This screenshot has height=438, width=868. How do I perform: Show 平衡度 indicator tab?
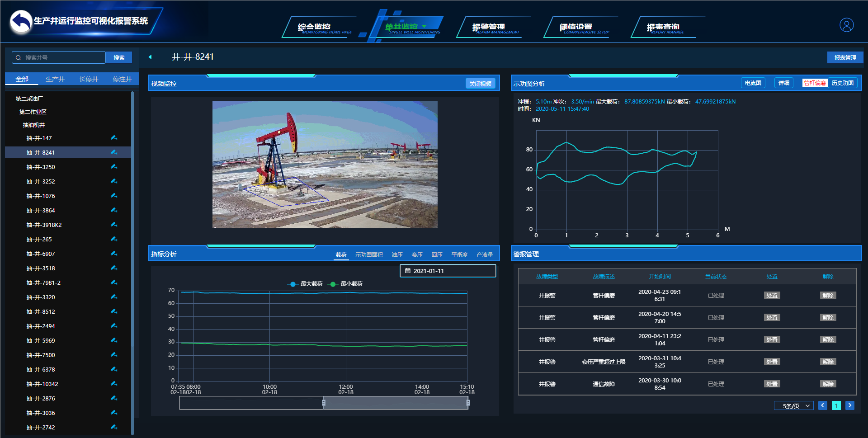[459, 255]
